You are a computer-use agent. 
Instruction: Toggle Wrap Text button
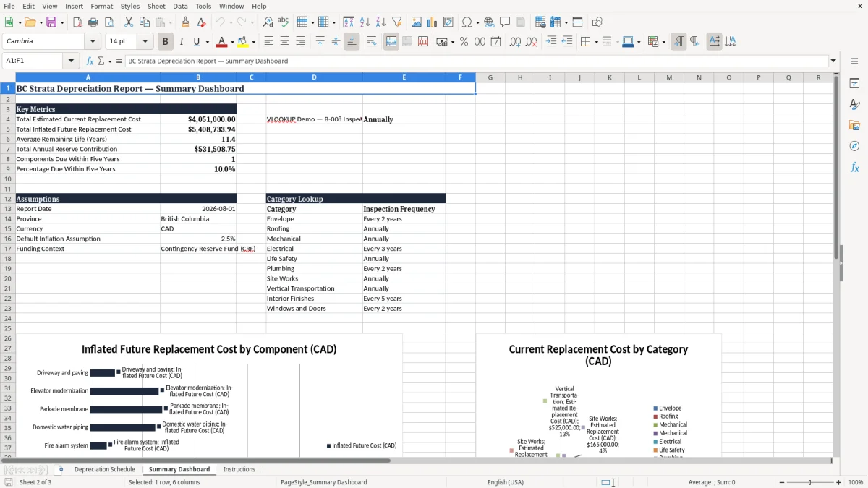tap(371, 42)
